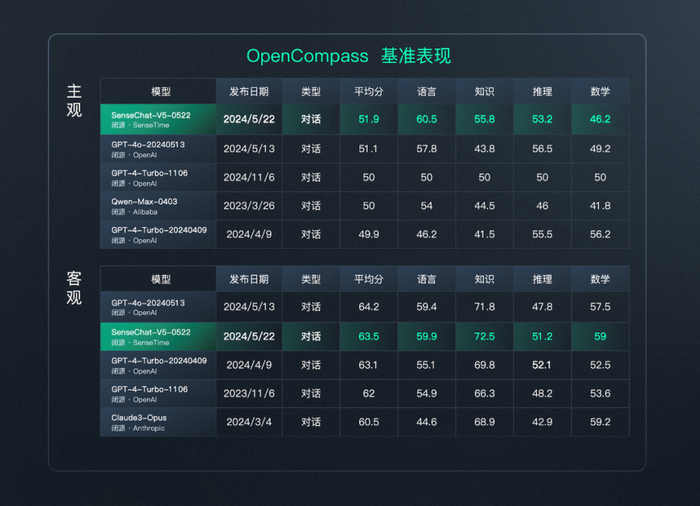The image size is (700, 506).
Task: Click the math score 59.2
Action: [600, 422]
